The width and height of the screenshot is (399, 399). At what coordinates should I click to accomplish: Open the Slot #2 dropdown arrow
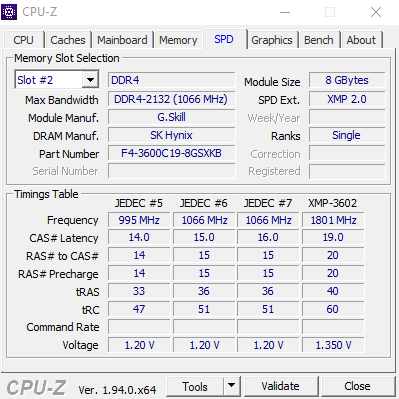(90, 80)
